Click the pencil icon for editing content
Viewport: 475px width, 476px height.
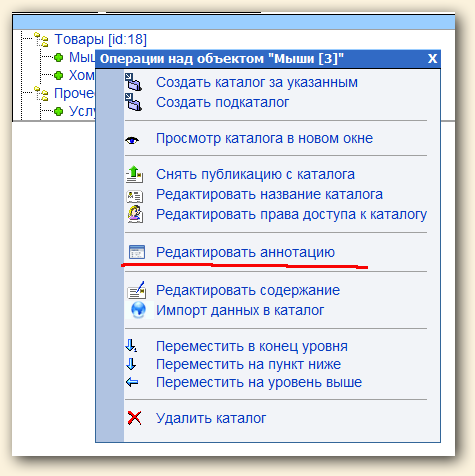136,290
